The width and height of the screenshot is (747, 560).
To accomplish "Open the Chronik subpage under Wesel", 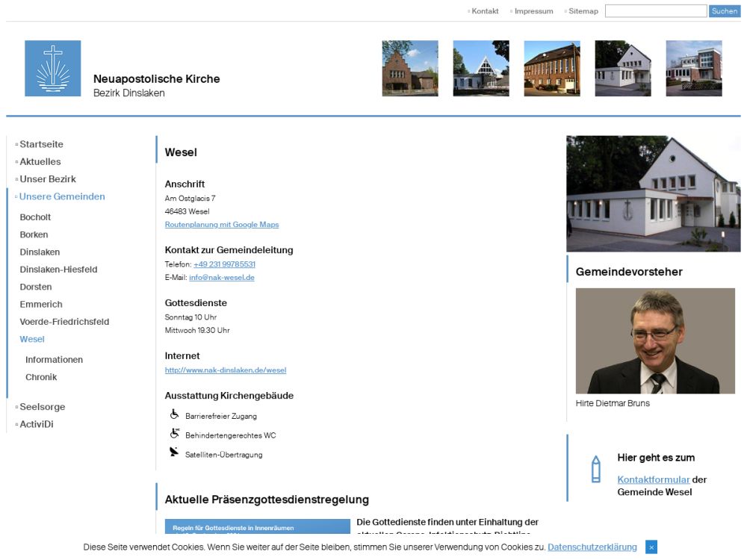I will 41,377.
